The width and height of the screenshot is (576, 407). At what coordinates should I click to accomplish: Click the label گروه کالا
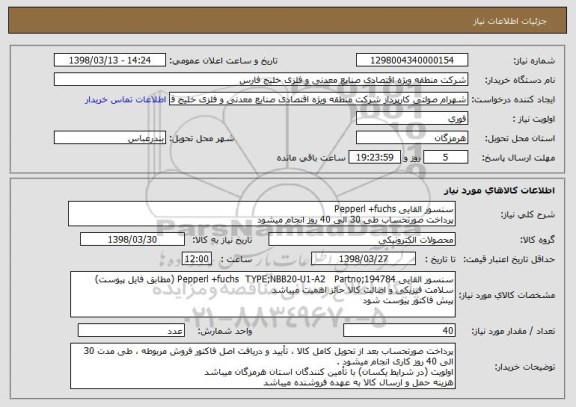tap(537, 240)
